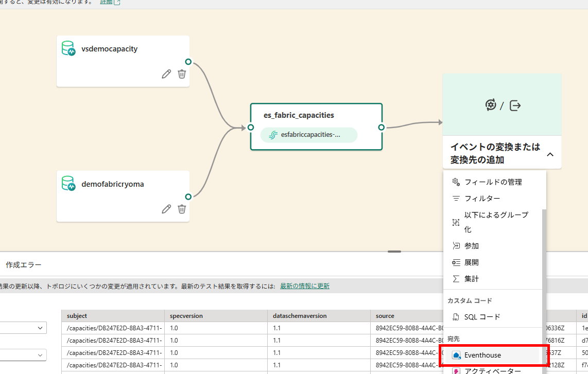Click the 集計 sigma icon
588x374 pixels.
pyautogui.click(x=456, y=279)
